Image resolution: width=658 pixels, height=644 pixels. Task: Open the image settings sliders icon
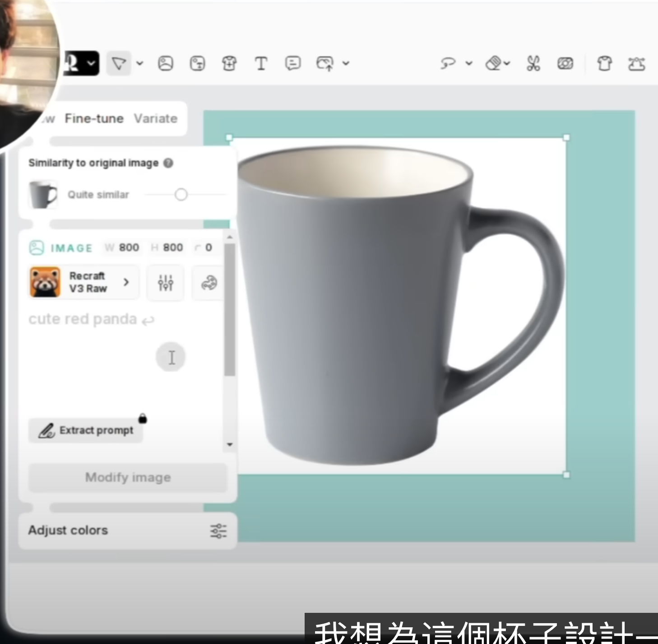coord(165,283)
